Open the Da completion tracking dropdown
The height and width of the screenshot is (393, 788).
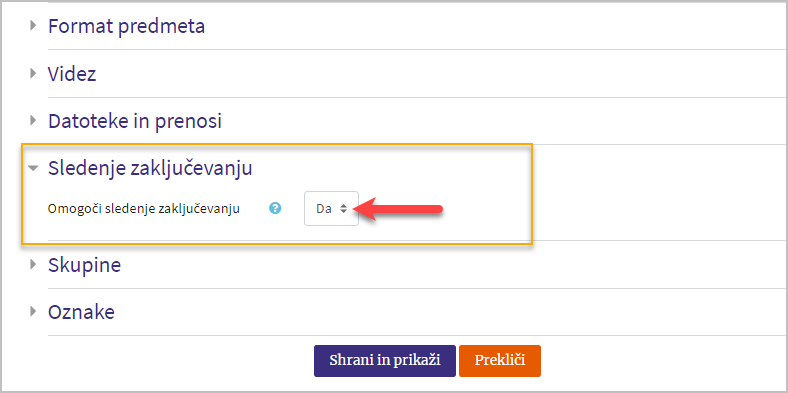(331, 209)
